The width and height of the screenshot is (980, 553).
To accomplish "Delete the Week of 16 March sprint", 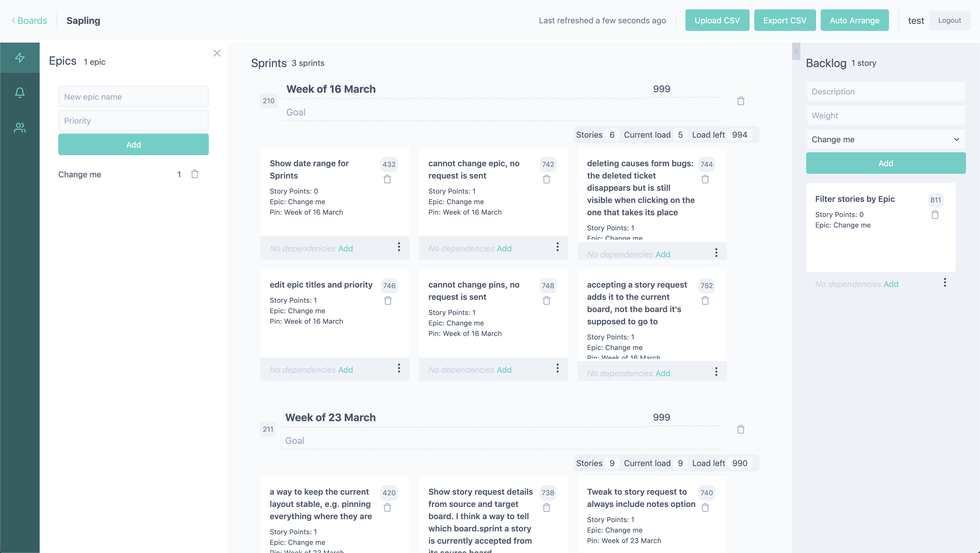I will pyautogui.click(x=740, y=101).
